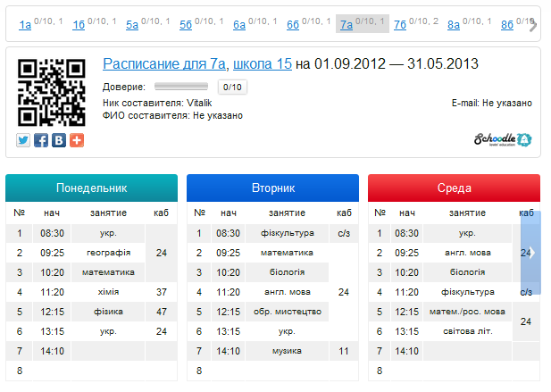Click the QR code image
This screenshot has height=392, width=551.
pyautogui.click(x=51, y=93)
